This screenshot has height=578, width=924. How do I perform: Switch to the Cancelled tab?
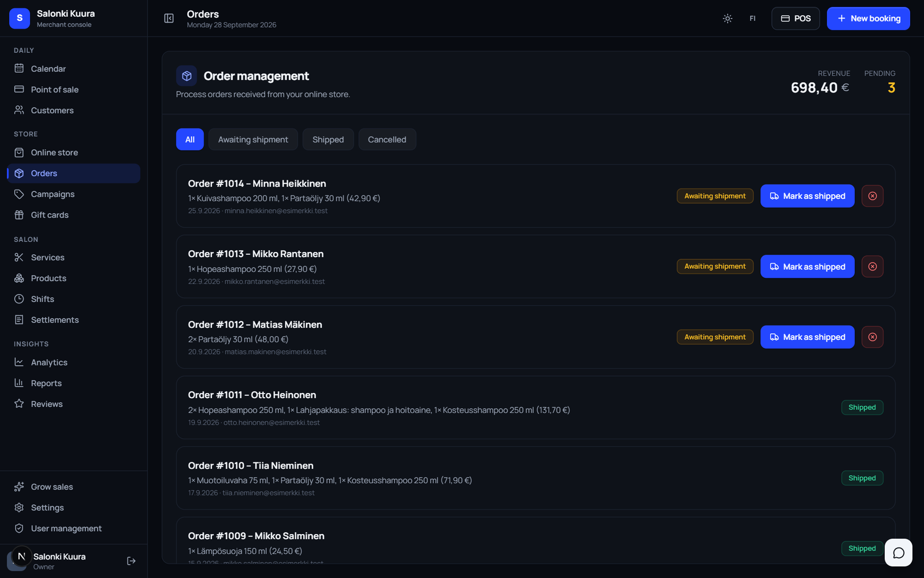(387, 139)
